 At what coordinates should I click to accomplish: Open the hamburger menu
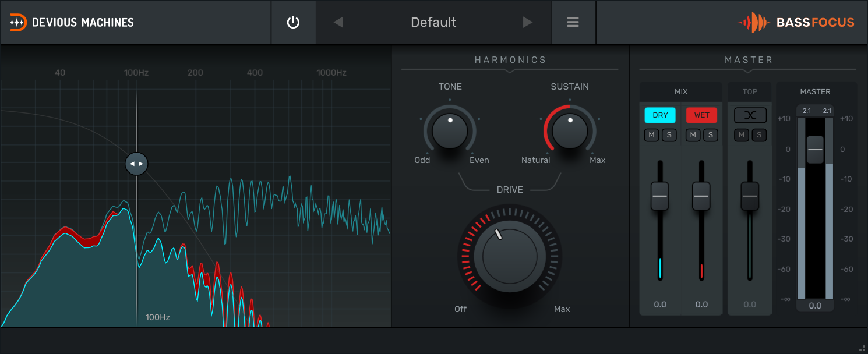click(x=573, y=22)
